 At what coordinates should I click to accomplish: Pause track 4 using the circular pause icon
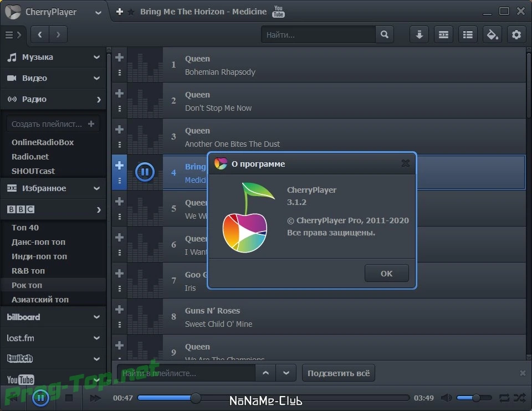click(x=145, y=172)
